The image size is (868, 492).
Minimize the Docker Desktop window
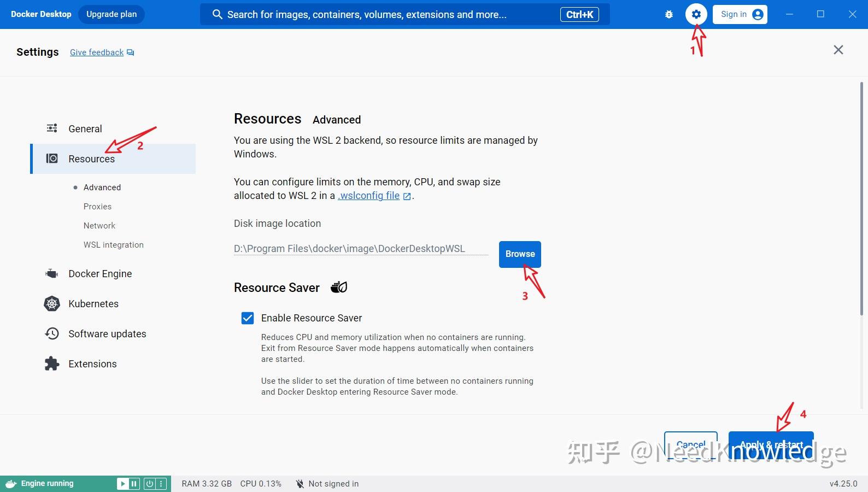tap(789, 14)
